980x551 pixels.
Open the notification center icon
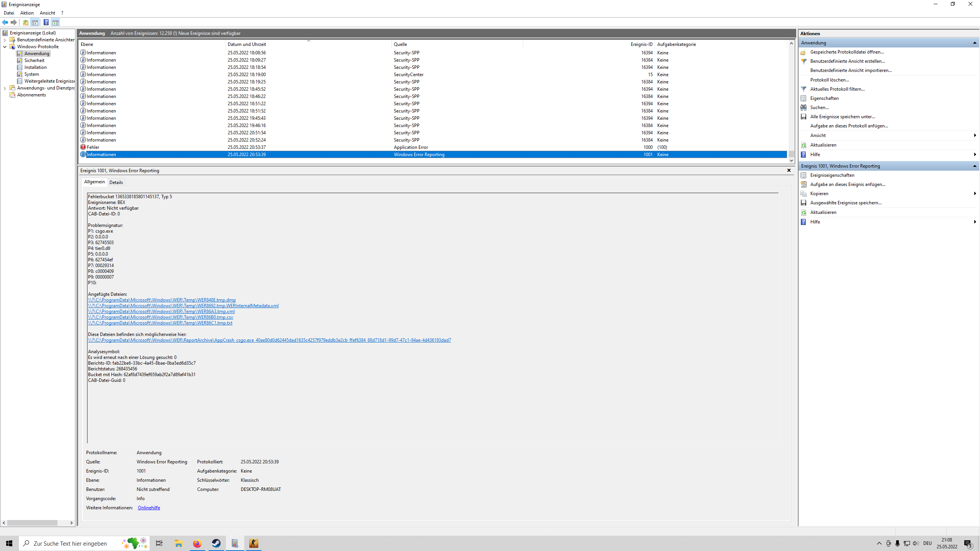click(x=968, y=543)
